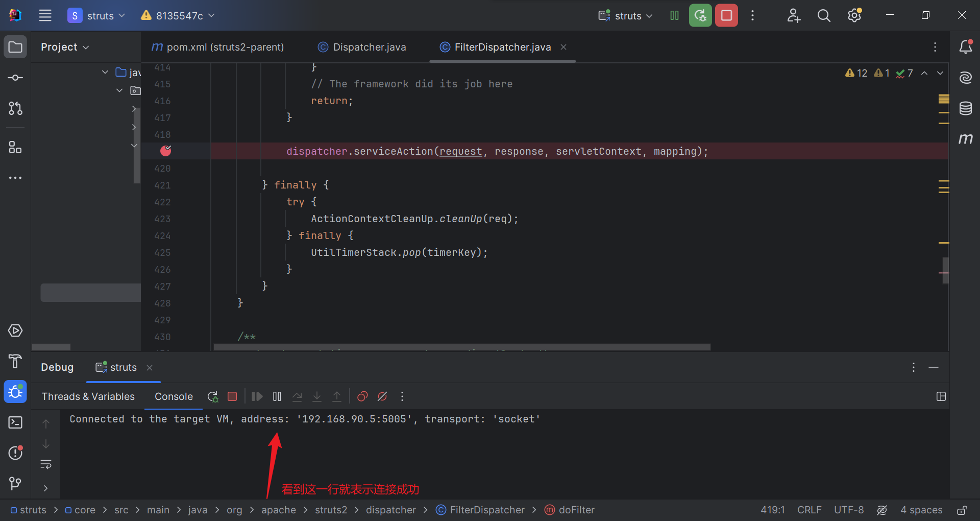Rerun struts from debug toolbar
Screen dimensions: 980x521
coord(213,396)
